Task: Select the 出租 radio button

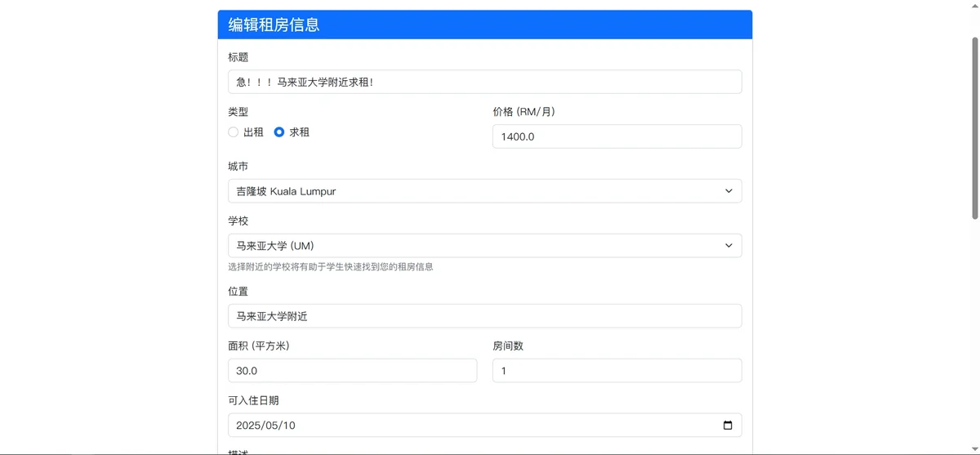Action: click(234, 132)
